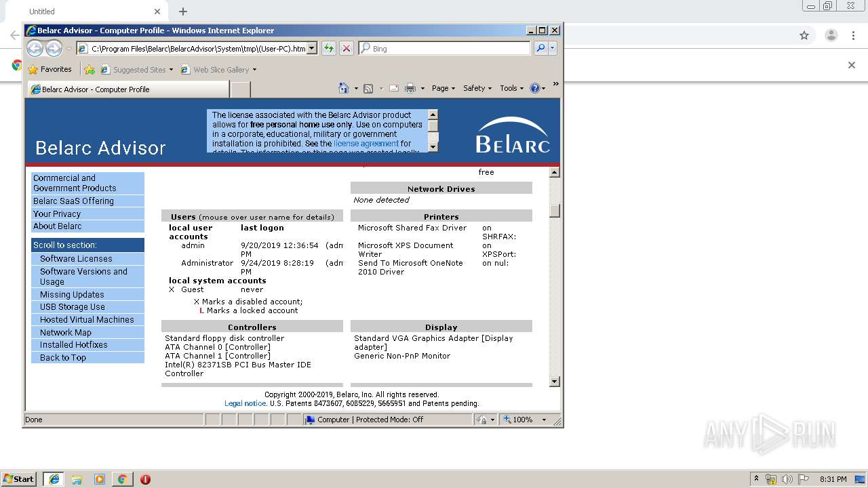Open Windows Media Player in taskbar

[x=100, y=479]
